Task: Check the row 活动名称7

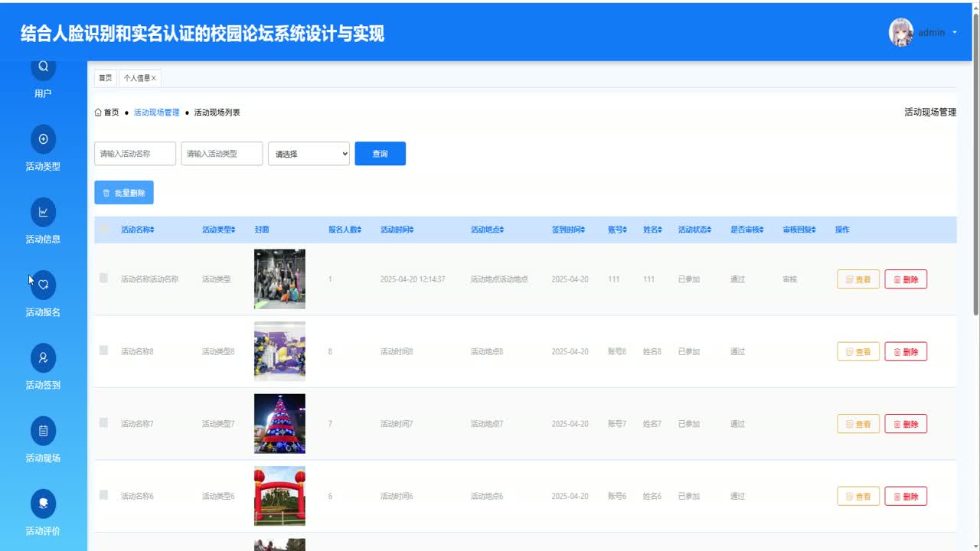Action: 103,422
